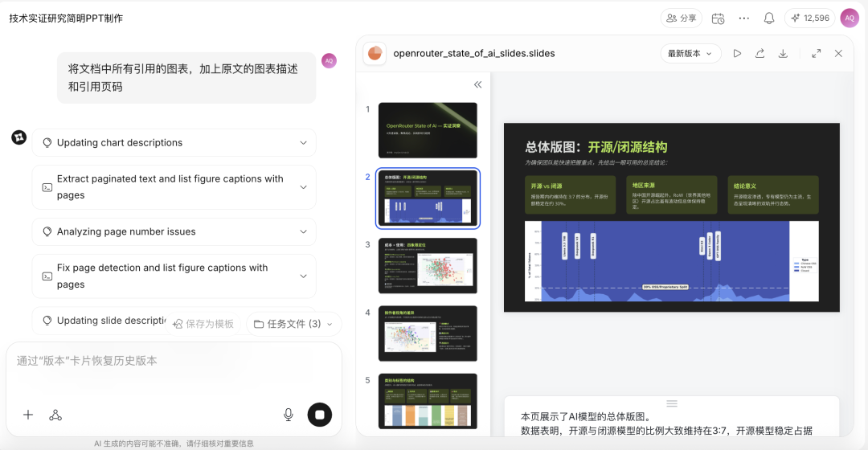Click the plus attachment button

[x=28, y=415]
